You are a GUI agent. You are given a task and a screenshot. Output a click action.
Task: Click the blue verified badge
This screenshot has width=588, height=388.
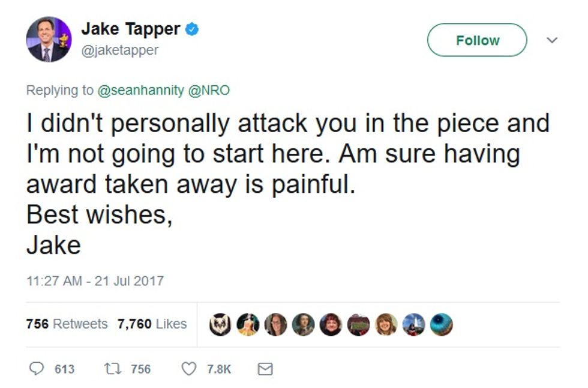(192, 29)
